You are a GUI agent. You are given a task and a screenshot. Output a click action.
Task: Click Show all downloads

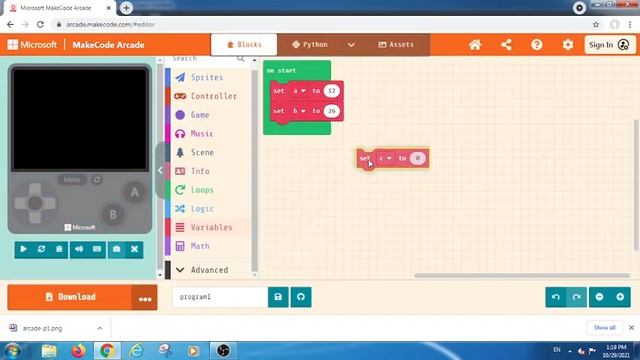(604, 328)
